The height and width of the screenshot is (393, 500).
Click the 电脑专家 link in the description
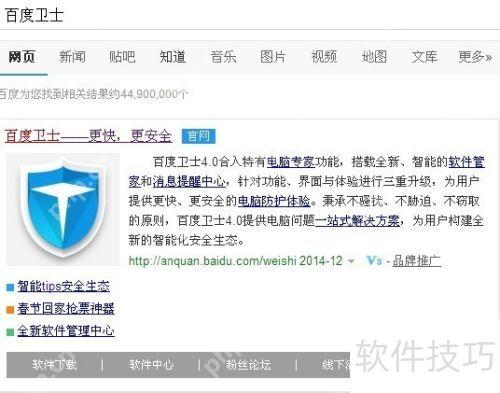(x=291, y=162)
